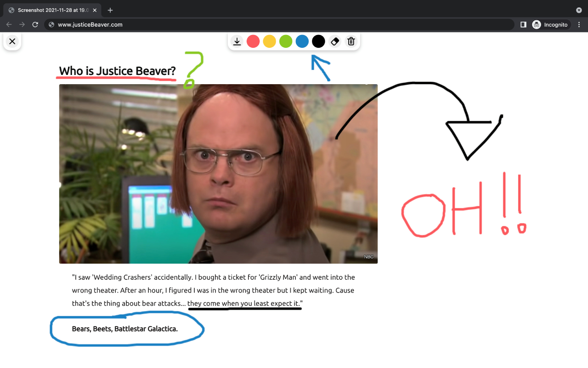Click the line starting 'wrong theater. After an hour'
Screen dimensions: 588x368
coord(213,291)
